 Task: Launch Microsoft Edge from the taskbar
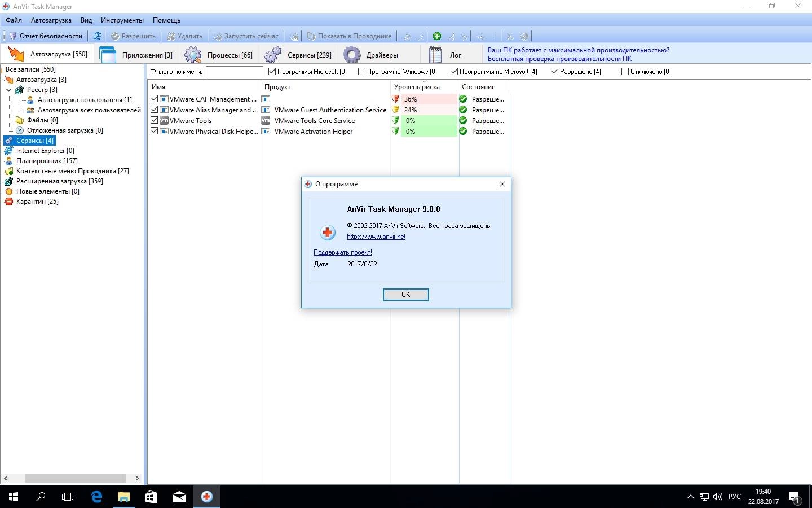[x=96, y=497]
